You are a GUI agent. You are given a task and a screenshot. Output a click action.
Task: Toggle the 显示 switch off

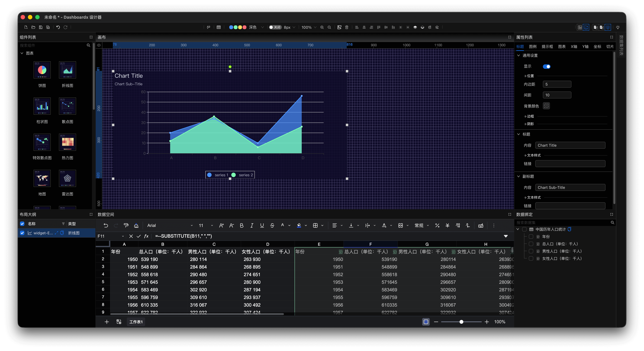point(547,67)
